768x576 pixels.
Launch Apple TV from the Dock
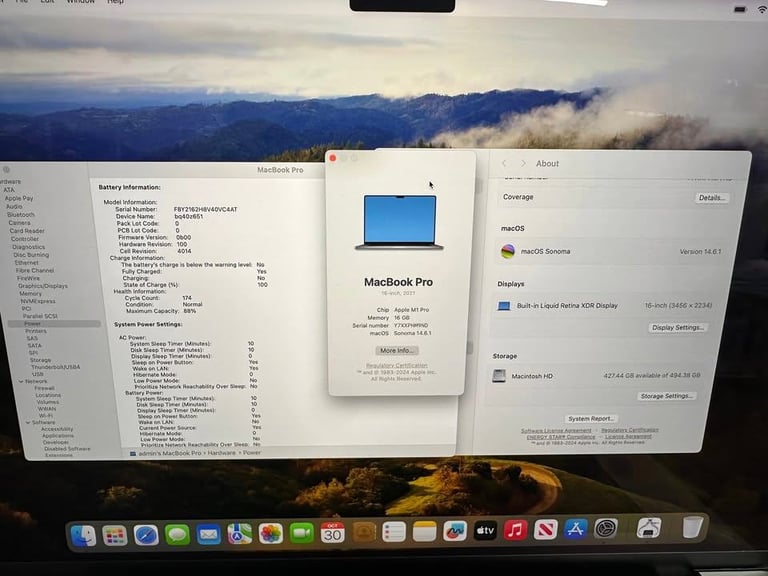pyautogui.click(x=485, y=530)
